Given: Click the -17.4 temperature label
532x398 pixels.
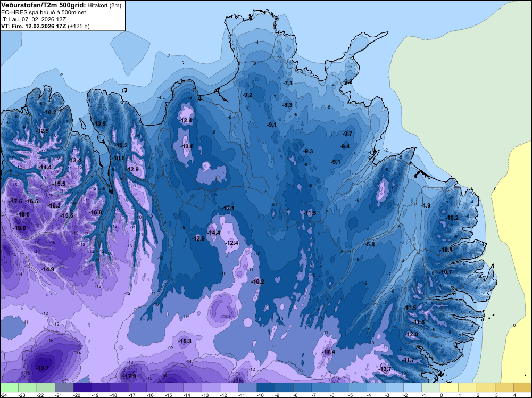Looking at the screenshot, I should (328, 352).
